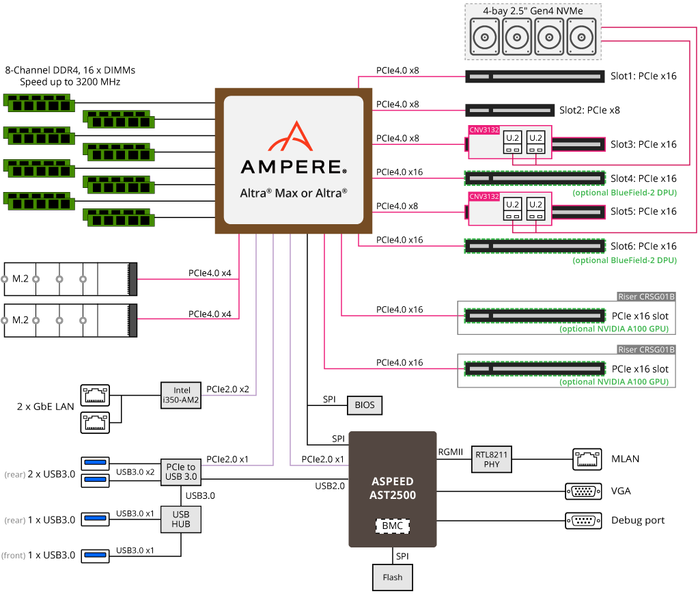Screen dimensions: 700x598
Task: Click the Slot1 PCIe x16 connector
Action: [535, 77]
